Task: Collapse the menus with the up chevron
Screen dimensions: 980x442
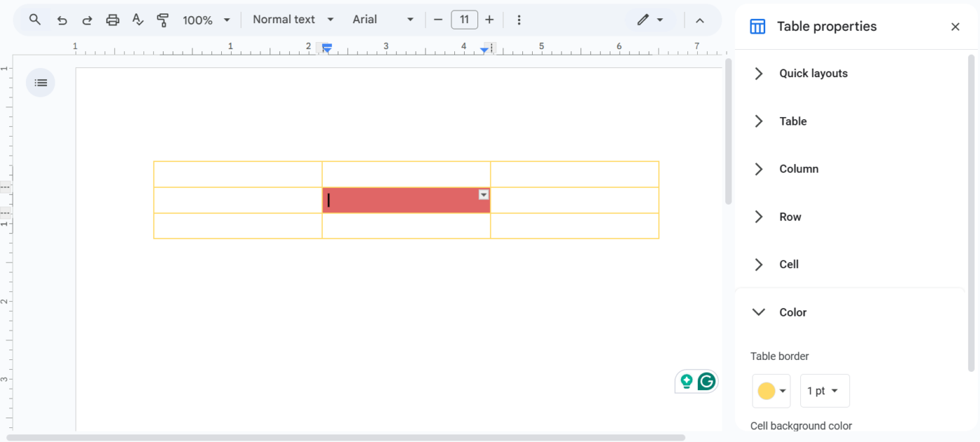Action: pos(700,20)
